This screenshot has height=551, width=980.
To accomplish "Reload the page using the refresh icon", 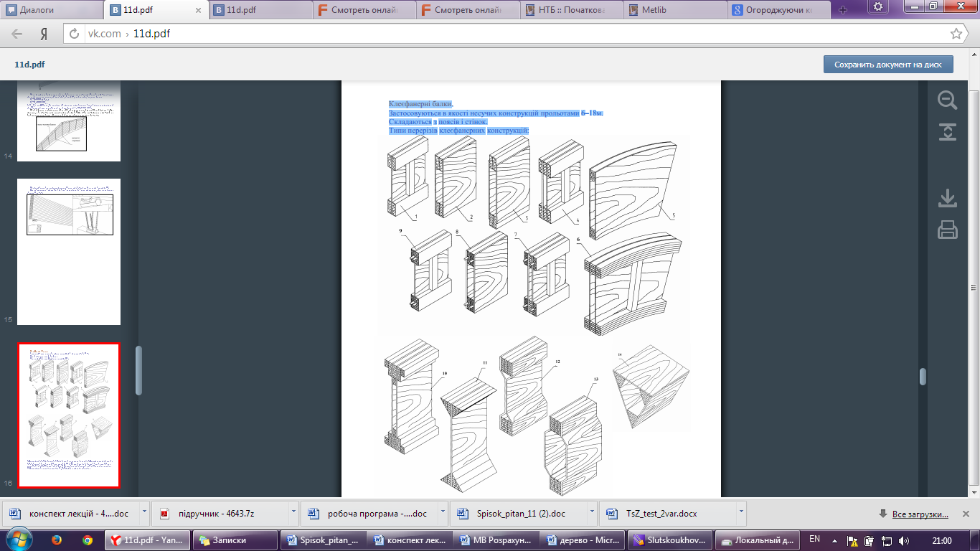I will (x=72, y=34).
